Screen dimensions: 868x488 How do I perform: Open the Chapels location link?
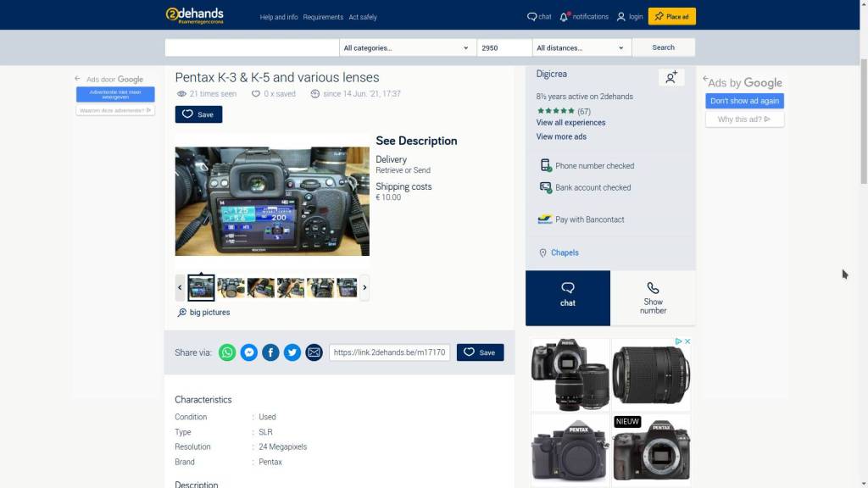pos(565,252)
